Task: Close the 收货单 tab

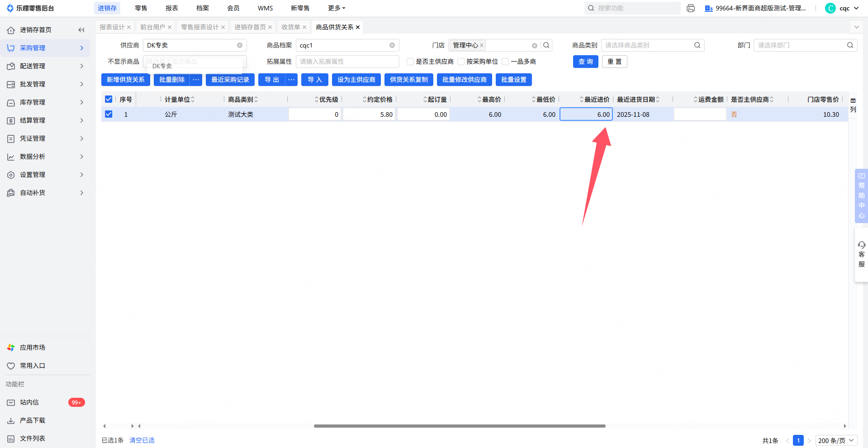Action: tap(304, 27)
